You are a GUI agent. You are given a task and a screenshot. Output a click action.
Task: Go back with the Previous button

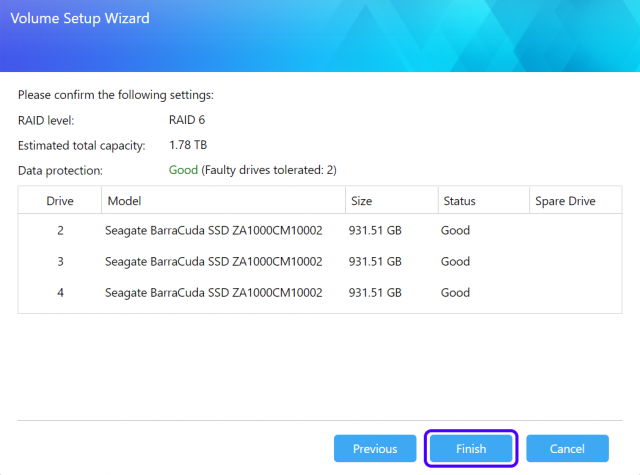[375, 449]
